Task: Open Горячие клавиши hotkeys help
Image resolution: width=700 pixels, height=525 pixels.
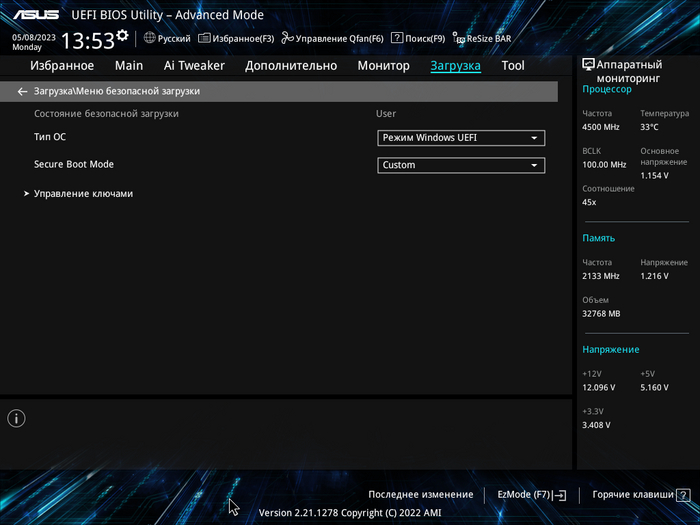Action: click(x=640, y=495)
